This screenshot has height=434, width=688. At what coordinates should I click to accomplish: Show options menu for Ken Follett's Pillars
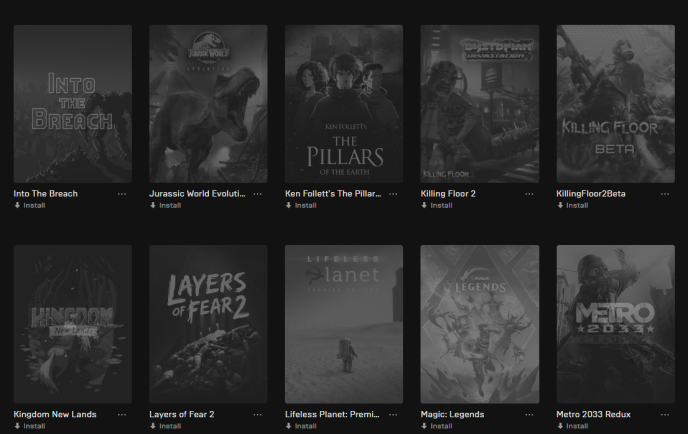coord(393,194)
